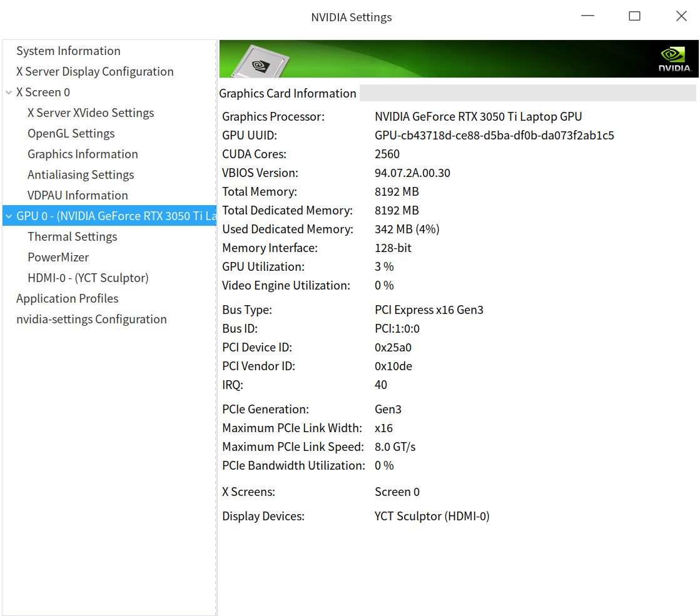The width and height of the screenshot is (700, 616).
Task: View VDPAU Information page
Action: [78, 196]
